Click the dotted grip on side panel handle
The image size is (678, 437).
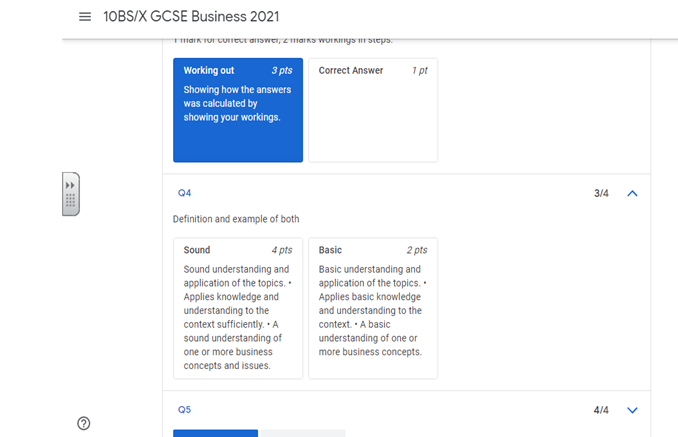click(x=70, y=201)
